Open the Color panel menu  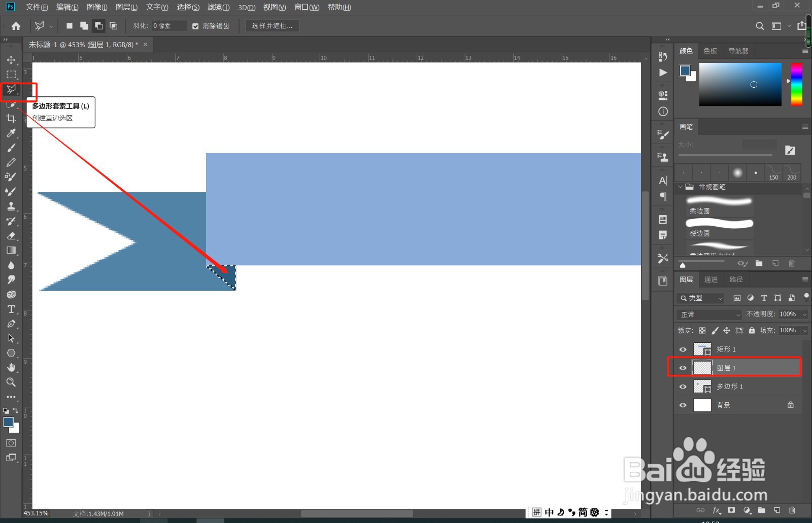click(805, 51)
